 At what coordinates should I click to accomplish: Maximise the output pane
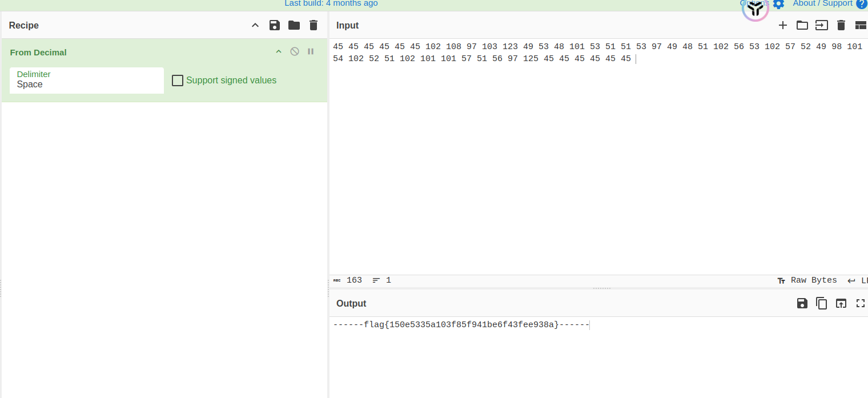coord(861,303)
